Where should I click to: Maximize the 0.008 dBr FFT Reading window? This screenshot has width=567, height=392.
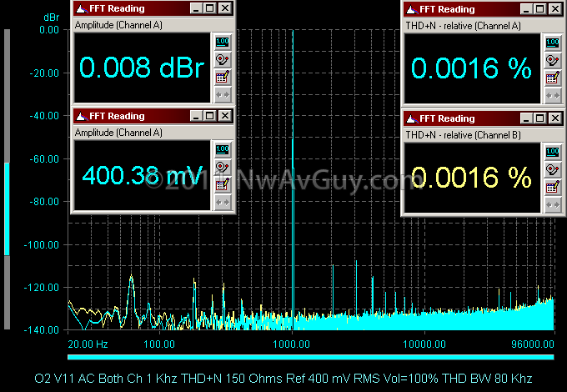[x=210, y=8]
